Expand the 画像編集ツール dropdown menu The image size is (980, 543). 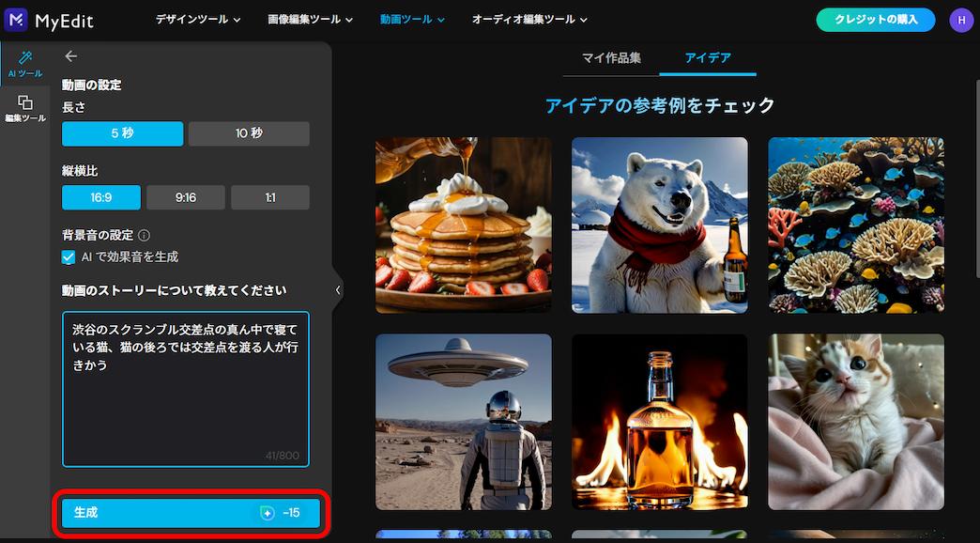[311, 20]
